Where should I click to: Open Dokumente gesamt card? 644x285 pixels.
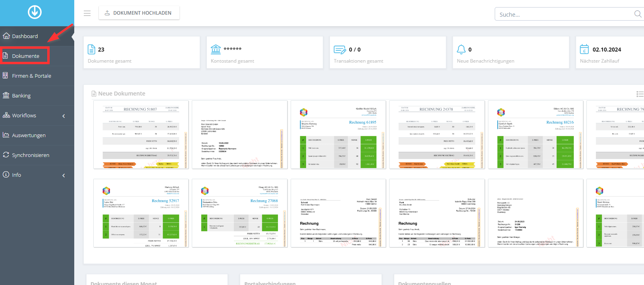(x=142, y=52)
